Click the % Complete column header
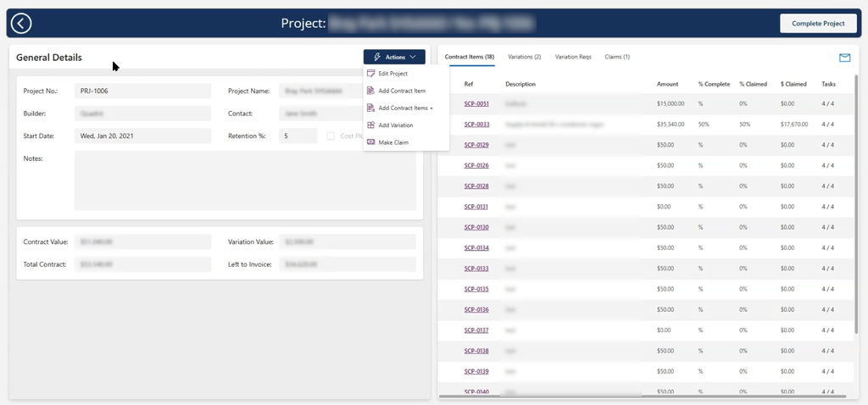The image size is (868, 405). [x=714, y=84]
